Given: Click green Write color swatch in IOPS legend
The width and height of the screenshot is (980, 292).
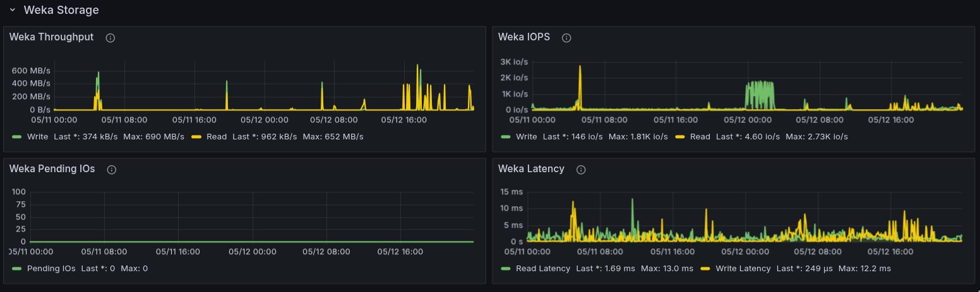Looking at the screenshot, I should 506,137.
